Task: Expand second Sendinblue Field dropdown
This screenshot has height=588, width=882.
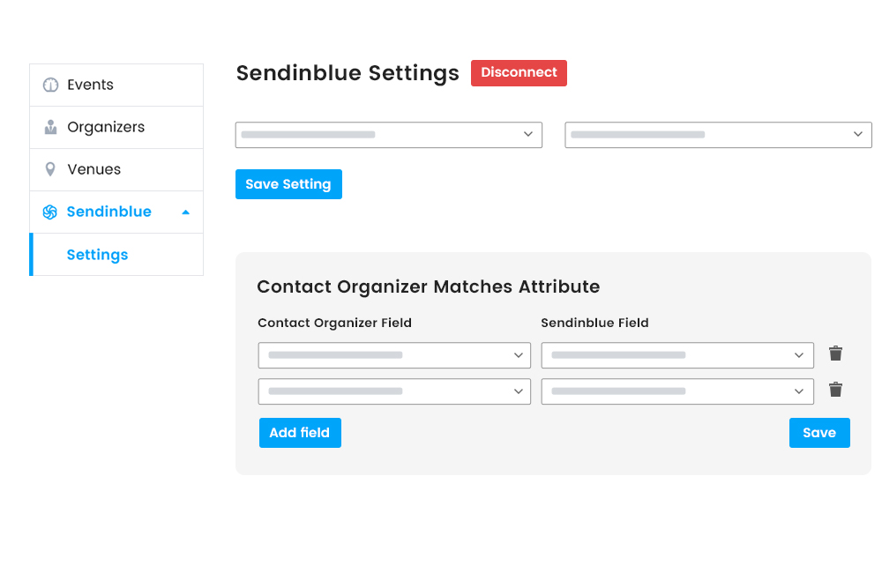Action: point(676,391)
